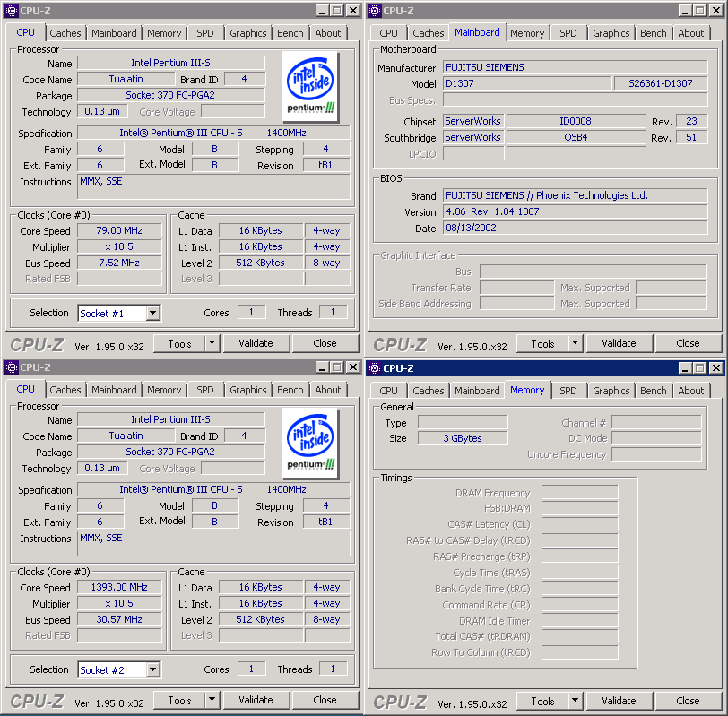
Task: Click Close button in Memory window
Action: (688, 701)
